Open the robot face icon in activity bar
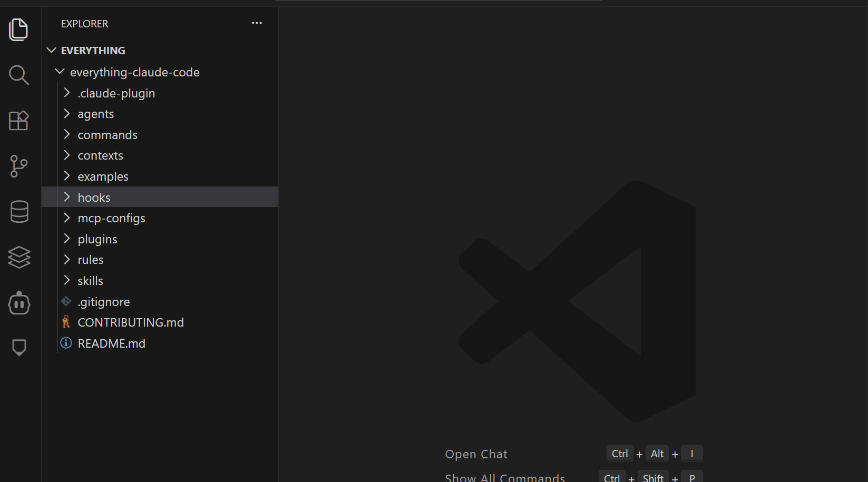 click(19, 303)
